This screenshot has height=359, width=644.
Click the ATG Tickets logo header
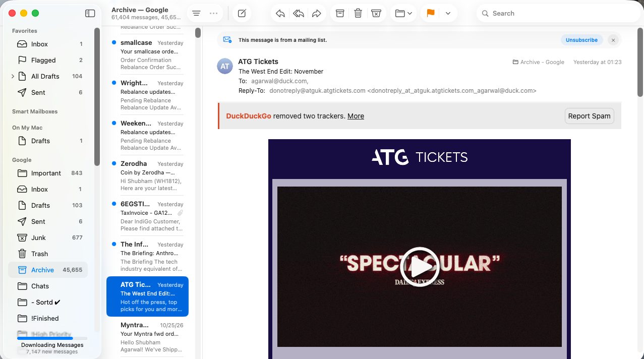click(x=420, y=157)
